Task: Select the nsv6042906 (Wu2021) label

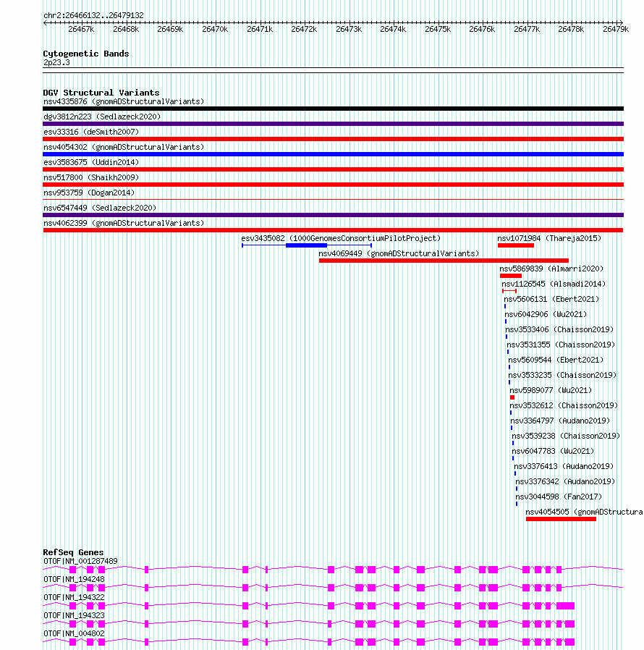Action: tap(546, 314)
